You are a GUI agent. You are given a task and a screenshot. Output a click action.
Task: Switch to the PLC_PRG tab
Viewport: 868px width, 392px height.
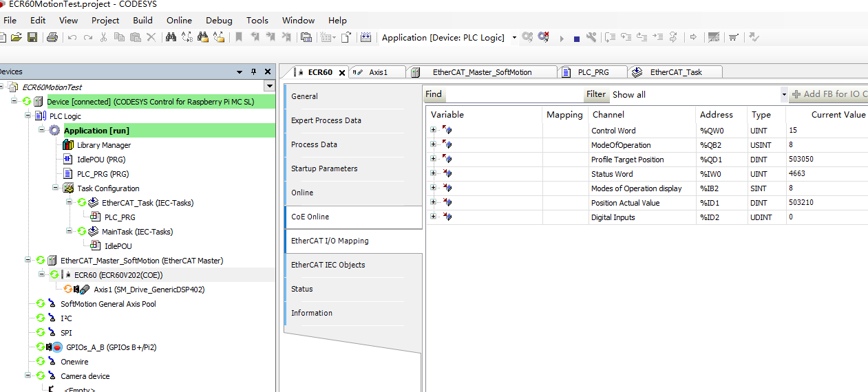593,72
